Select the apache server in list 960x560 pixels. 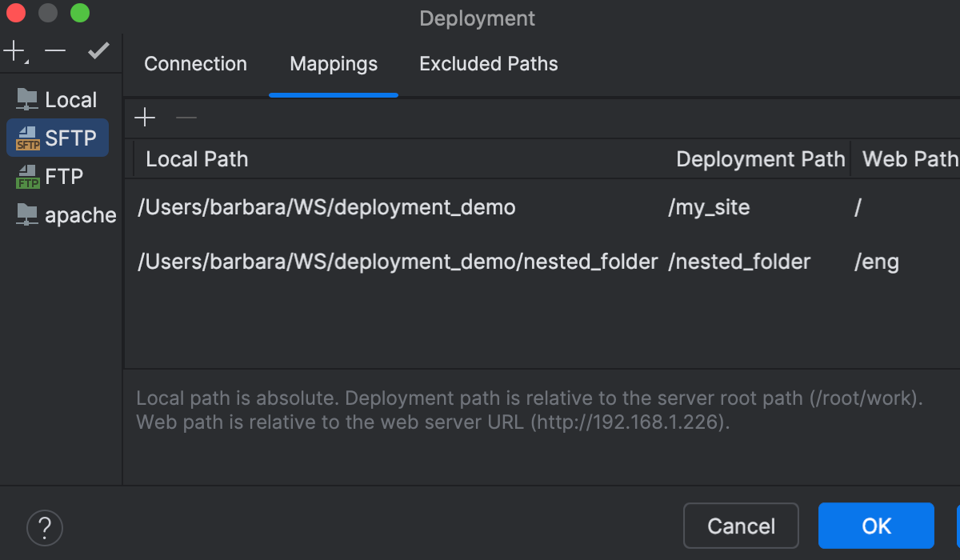click(x=80, y=215)
